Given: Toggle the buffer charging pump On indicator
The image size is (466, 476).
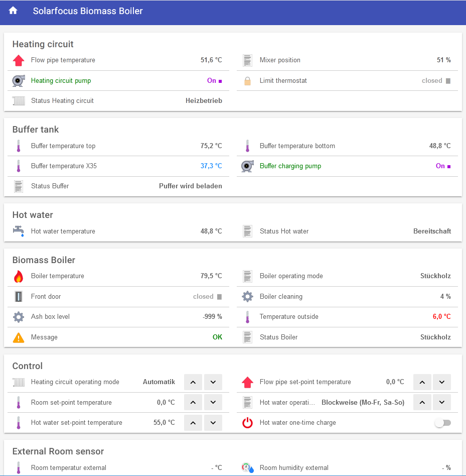Looking at the screenshot, I should (x=443, y=166).
